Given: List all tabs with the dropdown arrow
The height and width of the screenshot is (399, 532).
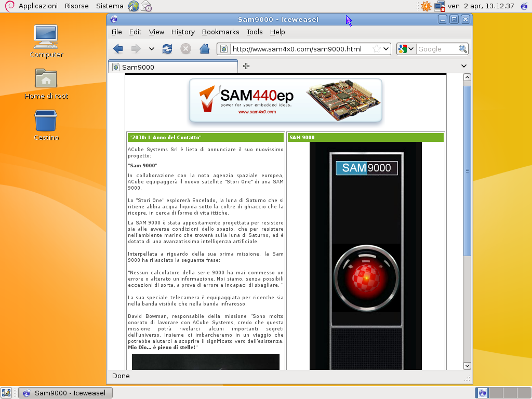Looking at the screenshot, I should coord(464,66).
